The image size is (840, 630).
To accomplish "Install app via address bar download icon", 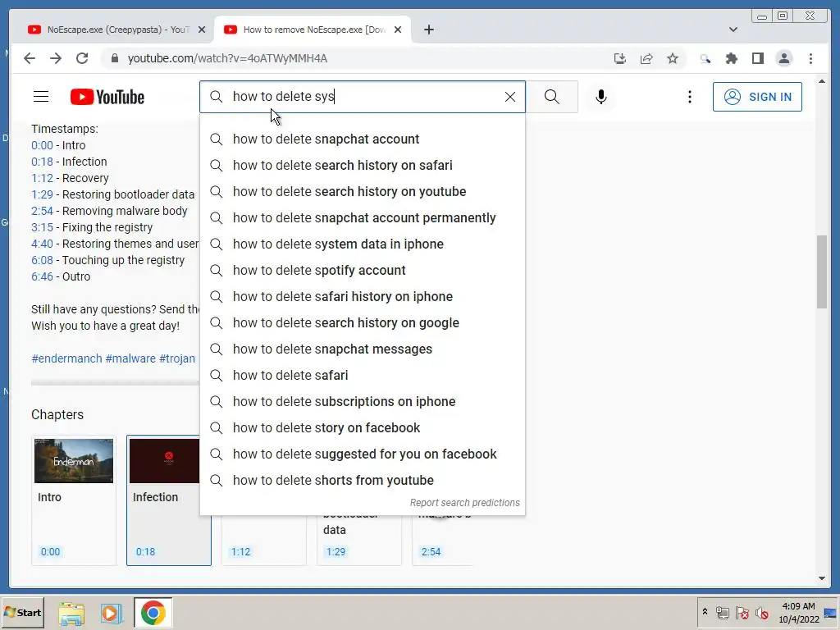I will 620,58.
